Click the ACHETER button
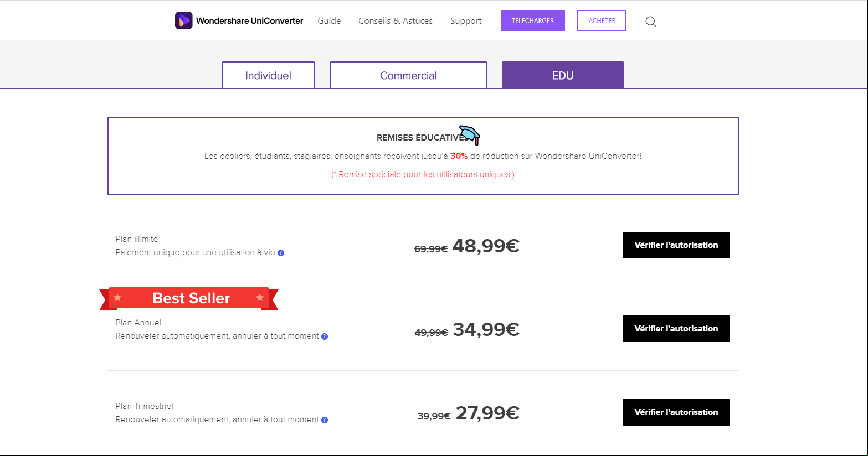This screenshot has width=868, height=456. coord(602,20)
